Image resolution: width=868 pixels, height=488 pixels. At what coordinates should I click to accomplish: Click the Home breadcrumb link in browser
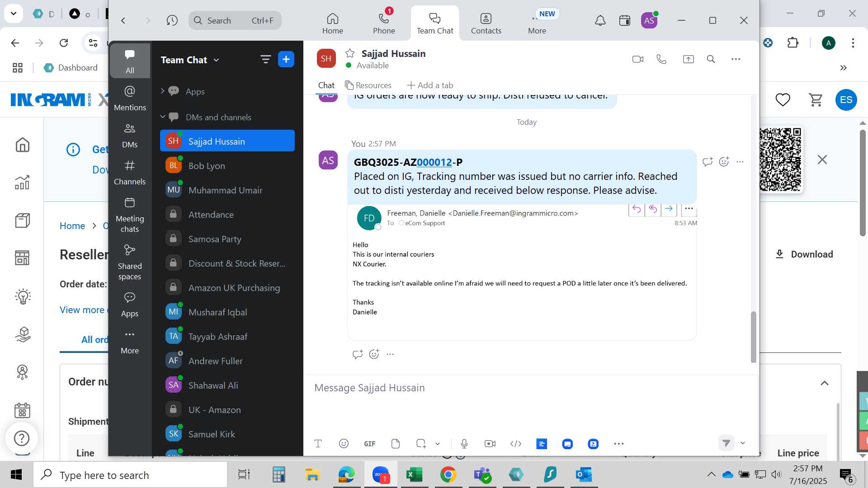72,225
